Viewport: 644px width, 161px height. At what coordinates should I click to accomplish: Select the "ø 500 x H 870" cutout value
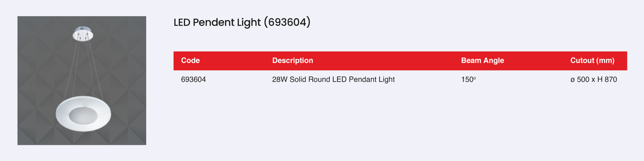pyautogui.click(x=593, y=80)
